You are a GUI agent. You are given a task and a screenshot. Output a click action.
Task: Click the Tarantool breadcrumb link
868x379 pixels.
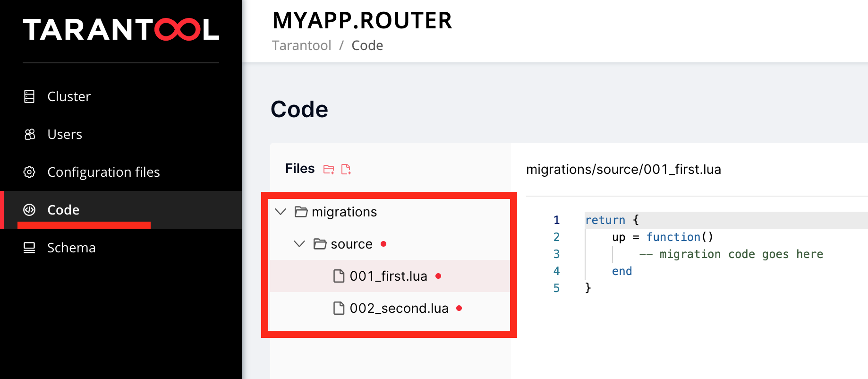301,45
